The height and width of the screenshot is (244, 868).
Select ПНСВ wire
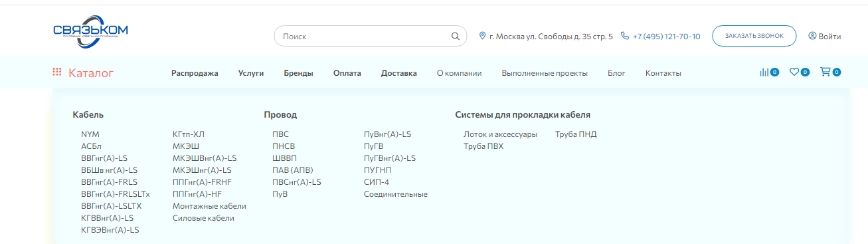pyautogui.click(x=284, y=146)
